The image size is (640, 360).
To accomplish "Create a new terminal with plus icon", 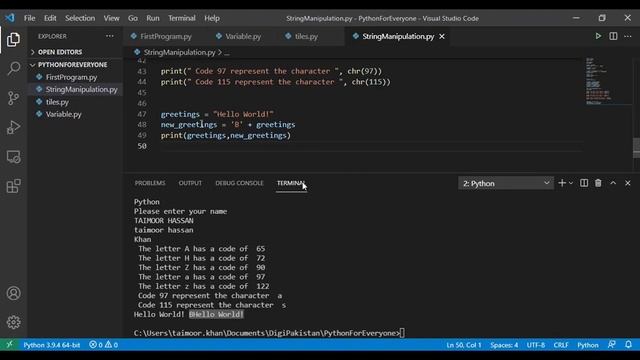I will point(562,183).
